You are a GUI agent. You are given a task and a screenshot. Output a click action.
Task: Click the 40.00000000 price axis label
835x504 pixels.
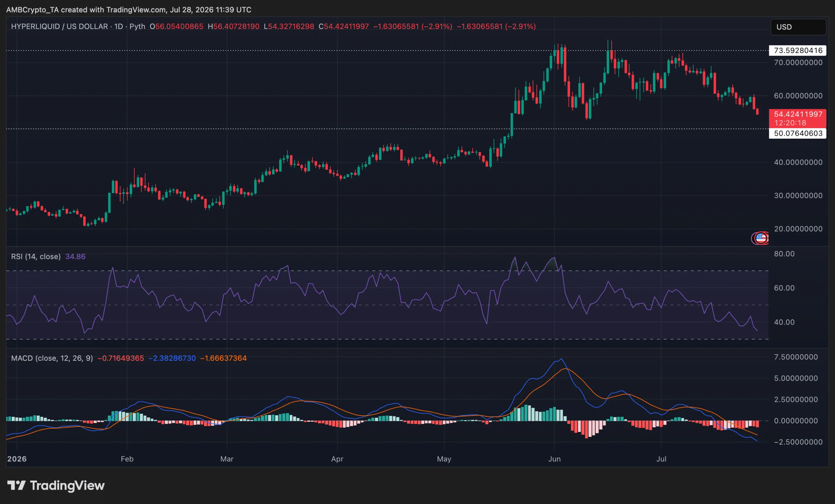pos(798,162)
